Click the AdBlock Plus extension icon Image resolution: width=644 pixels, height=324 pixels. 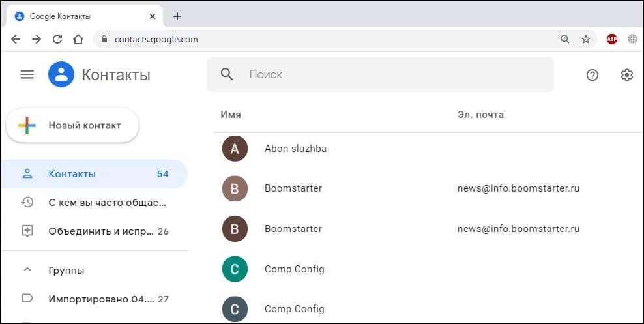(611, 39)
